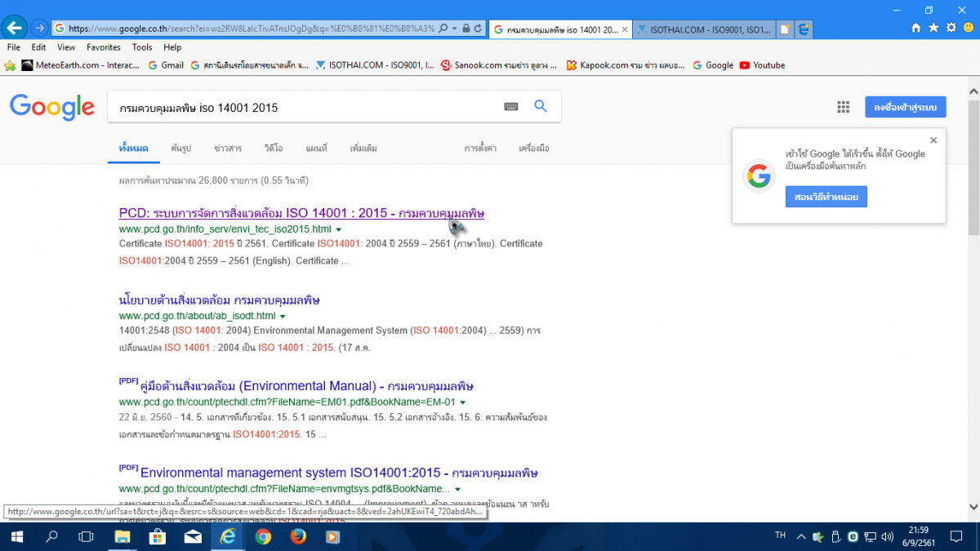The height and width of the screenshot is (551, 980).
Task: Open การตั้งค่า (Settings) under search bar
Action: tap(481, 149)
